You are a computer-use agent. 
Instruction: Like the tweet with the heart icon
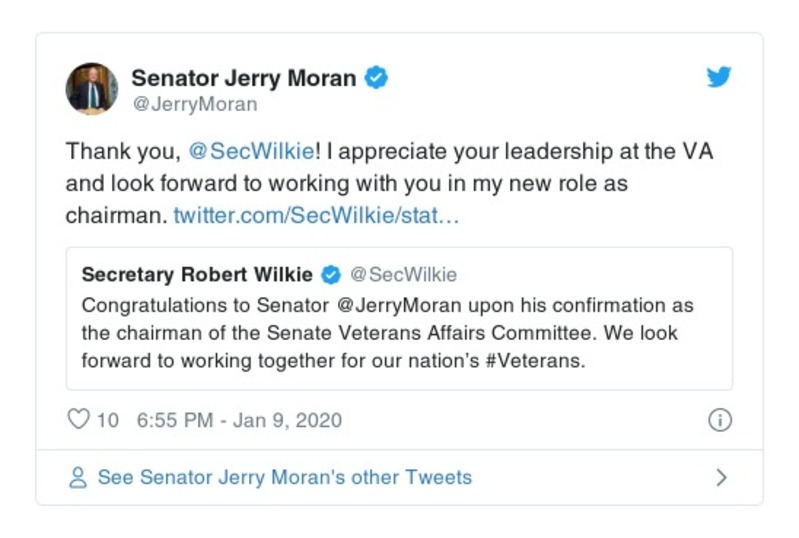pos(78,420)
